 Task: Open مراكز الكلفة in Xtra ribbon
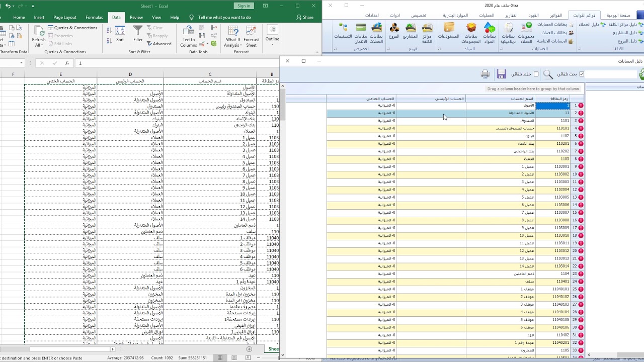[427, 33]
